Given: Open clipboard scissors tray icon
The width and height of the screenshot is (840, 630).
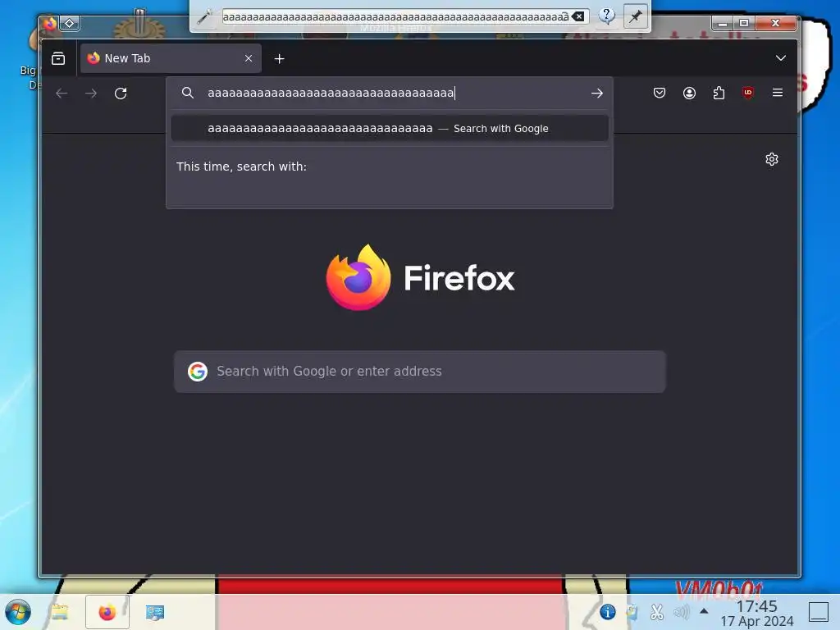Looking at the screenshot, I should [656, 612].
